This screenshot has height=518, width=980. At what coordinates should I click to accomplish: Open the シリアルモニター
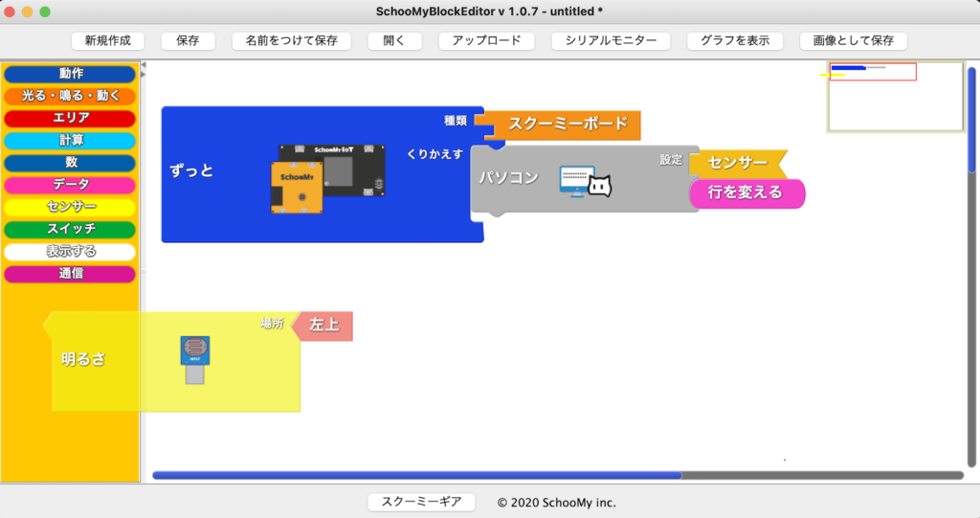click(x=611, y=40)
